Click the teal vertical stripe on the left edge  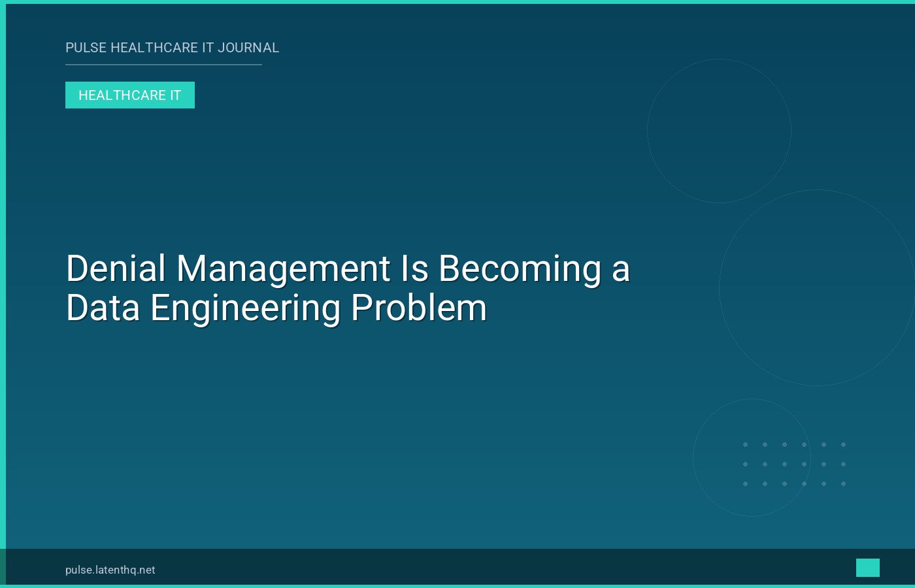tap(3, 294)
